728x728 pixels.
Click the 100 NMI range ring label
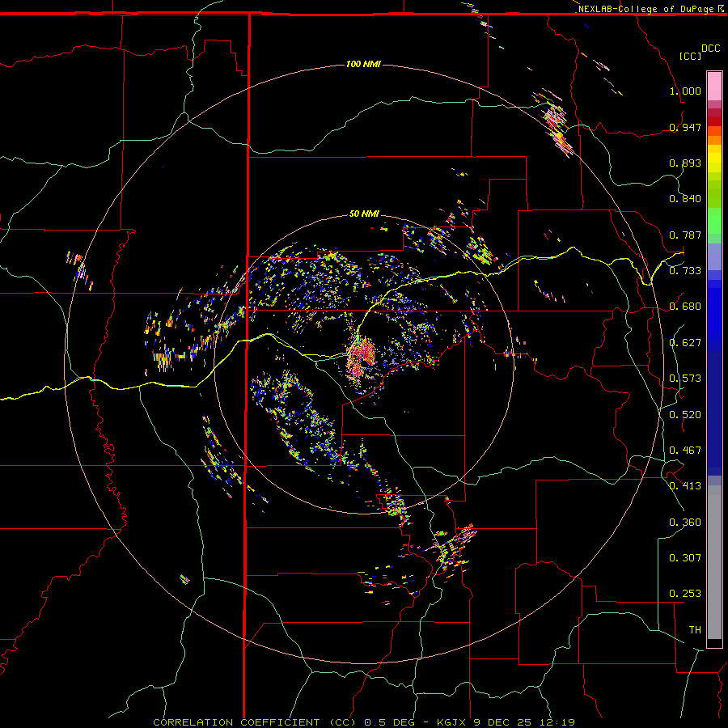363,64
